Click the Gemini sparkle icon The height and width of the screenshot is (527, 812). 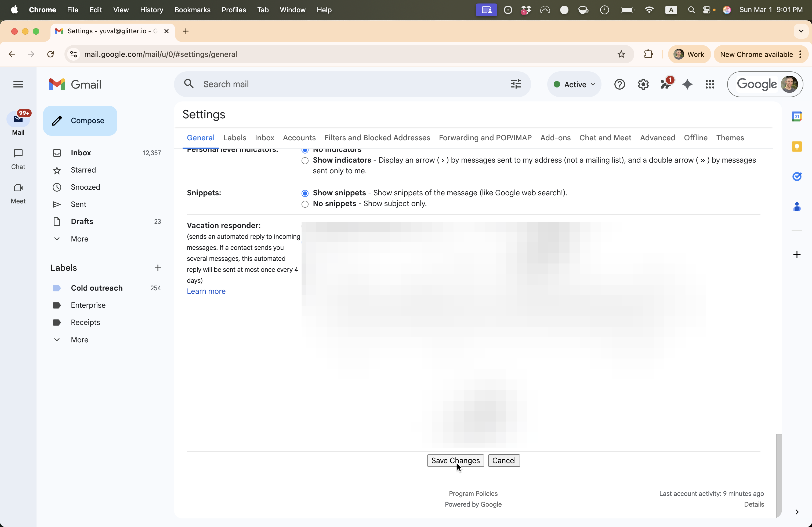(687, 84)
